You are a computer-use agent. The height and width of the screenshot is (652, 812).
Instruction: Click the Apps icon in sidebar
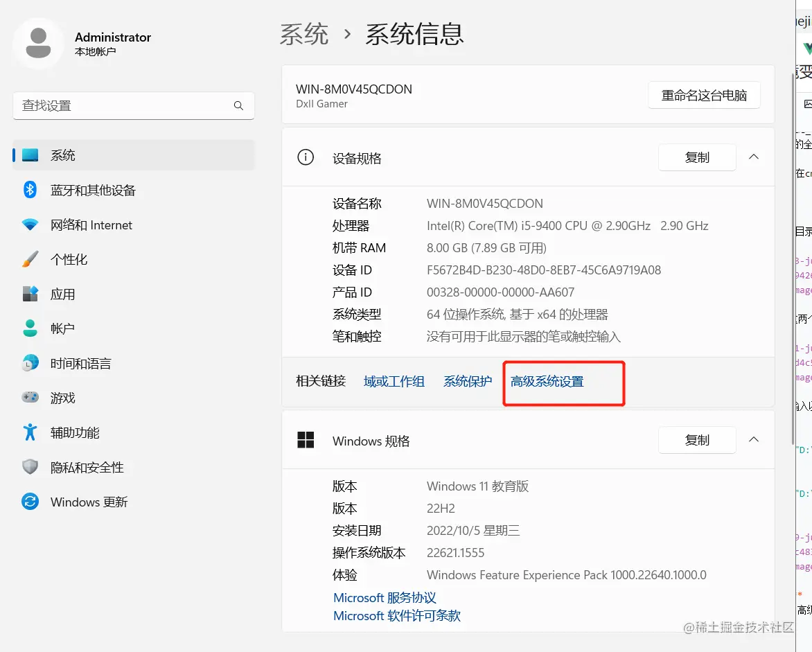point(30,294)
